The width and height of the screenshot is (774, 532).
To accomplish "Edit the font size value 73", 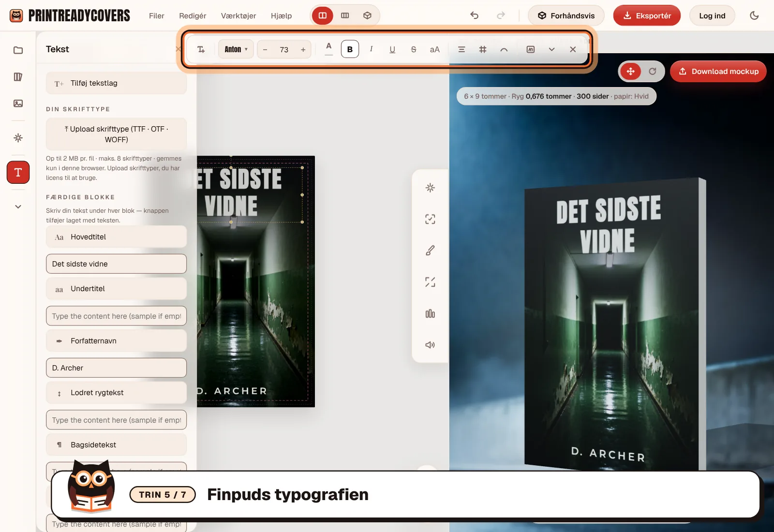I will (x=284, y=49).
